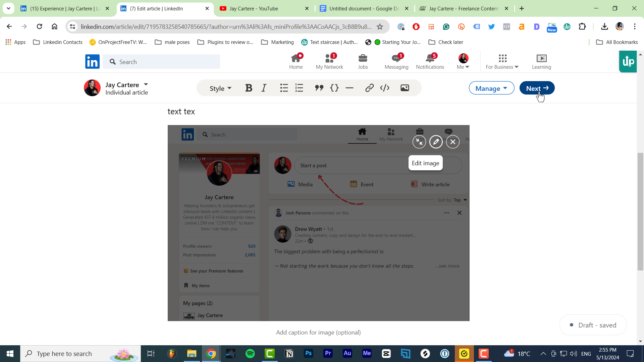Click the Next button to continue
The image size is (644, 362).
coord(537,88)
